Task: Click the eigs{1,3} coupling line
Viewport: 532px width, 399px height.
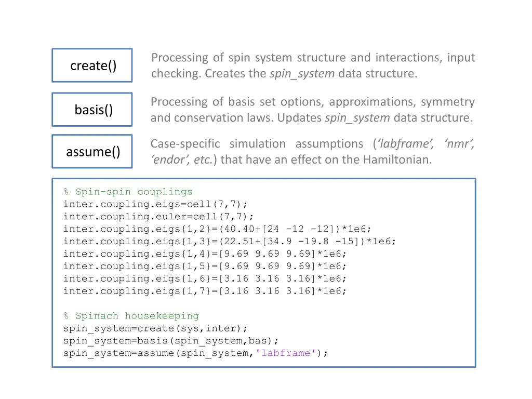Action: click(229, 241)
